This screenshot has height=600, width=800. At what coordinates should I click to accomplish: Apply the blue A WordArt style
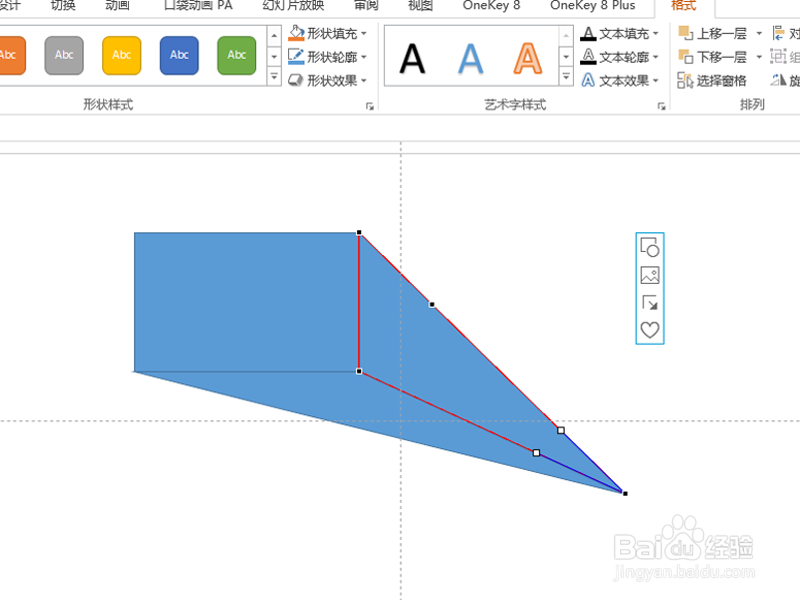click(x=470, y=59)
